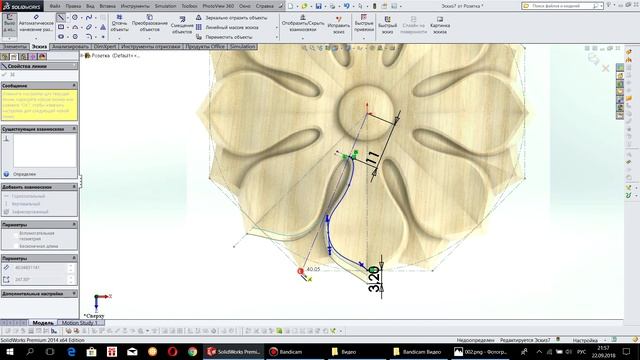Viewport: 640px width, 360px height.
Task: Switch to Инструменты отрисовки tab
Action: pos(151,47)
